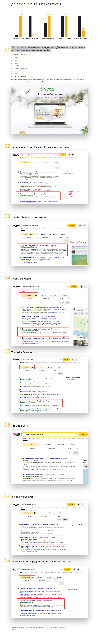Click the edit region icon next to В Самаре
Screen dimensions: 101x644
[x=33, y=367]
